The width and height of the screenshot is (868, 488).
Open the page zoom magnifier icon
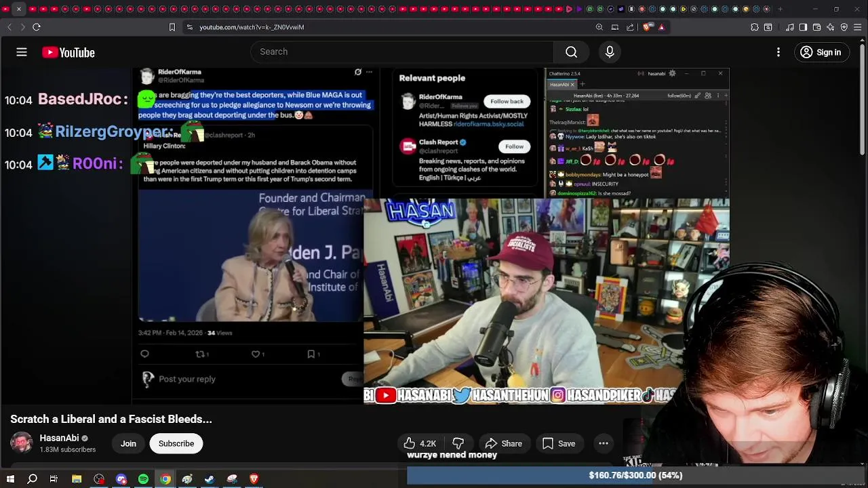click(599, 27)
